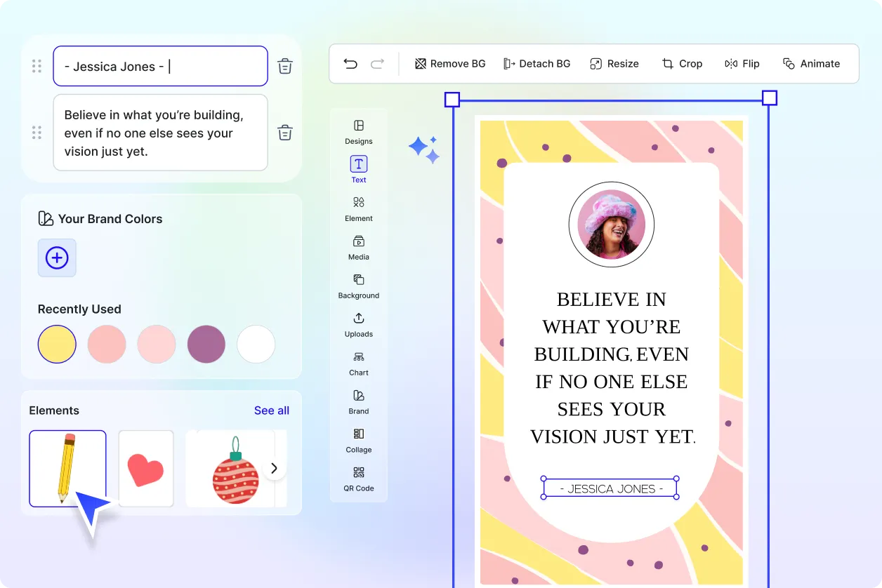Click the undo arrow icon
This screenshot has height=588, width=882.
coord(350,64)
